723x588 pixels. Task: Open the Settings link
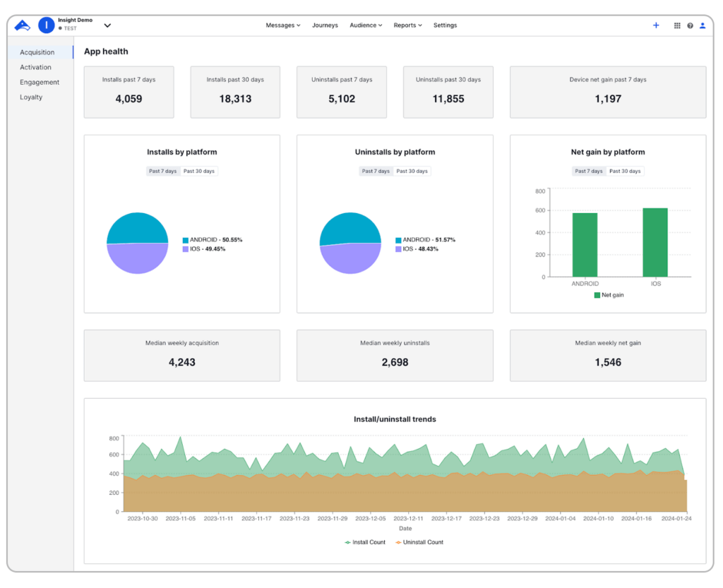click(445, 25)
